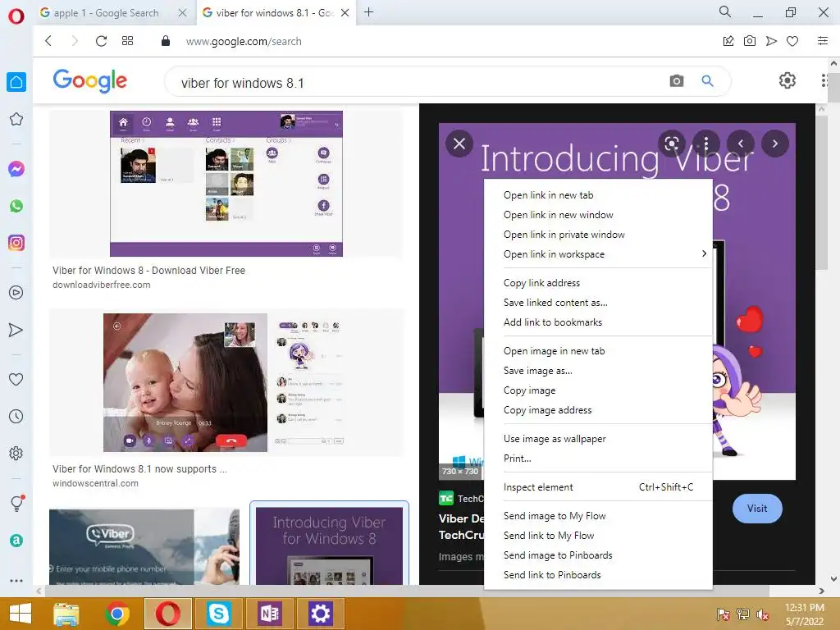Choose 'Use image as wallpaper'
Viewport: 840px width, 630px height.
pyautogui.click(x=598, y=439)
